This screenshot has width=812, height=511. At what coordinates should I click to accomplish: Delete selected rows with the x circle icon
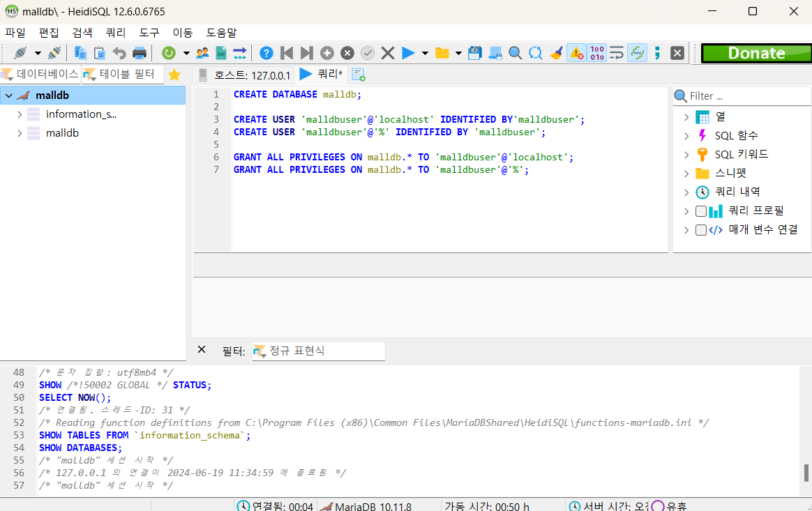coord(347,53)
